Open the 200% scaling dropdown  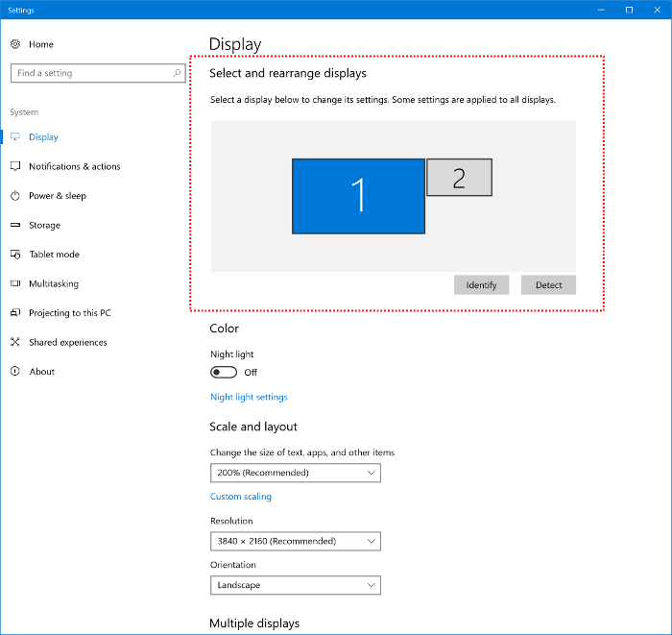coord(295,473)
